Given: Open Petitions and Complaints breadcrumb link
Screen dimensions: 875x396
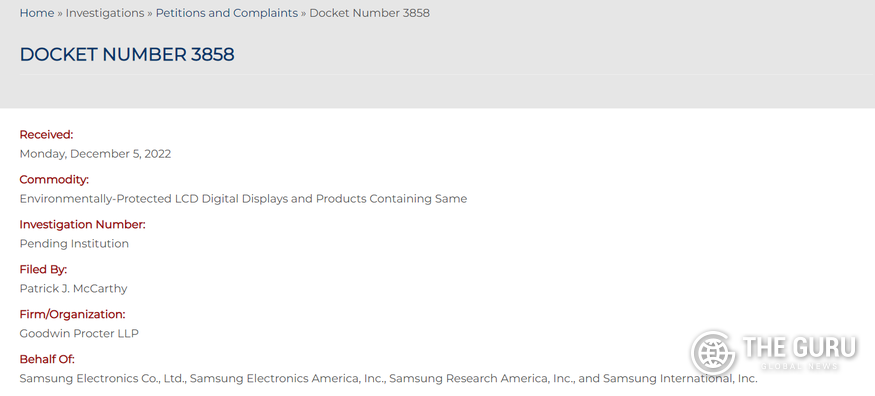Looking at the screenshot, I should [227, 13].
